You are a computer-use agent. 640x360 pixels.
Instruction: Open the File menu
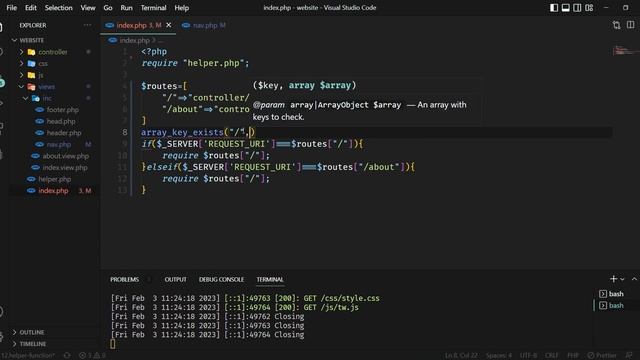11,8
